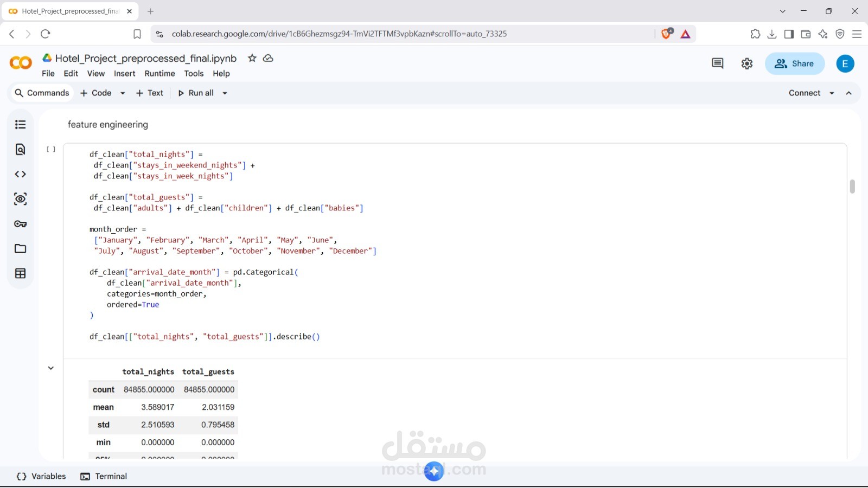Click the total_guests column header
This screenshot has height=488, width=868.
(x=208, y=372)
